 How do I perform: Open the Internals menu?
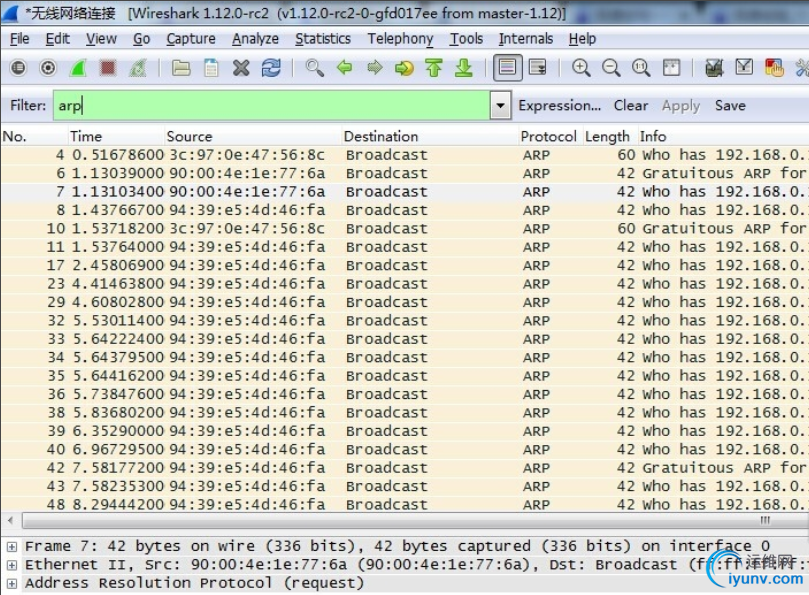525,39
